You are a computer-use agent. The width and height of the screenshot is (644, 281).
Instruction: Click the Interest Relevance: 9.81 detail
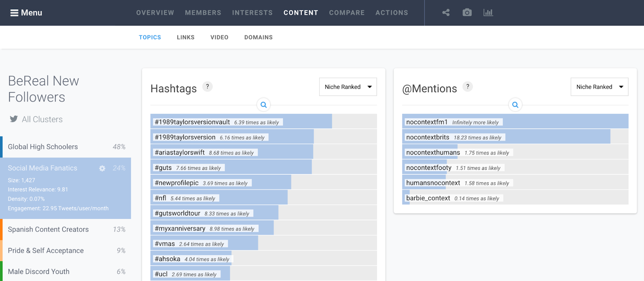pos(38,190)
